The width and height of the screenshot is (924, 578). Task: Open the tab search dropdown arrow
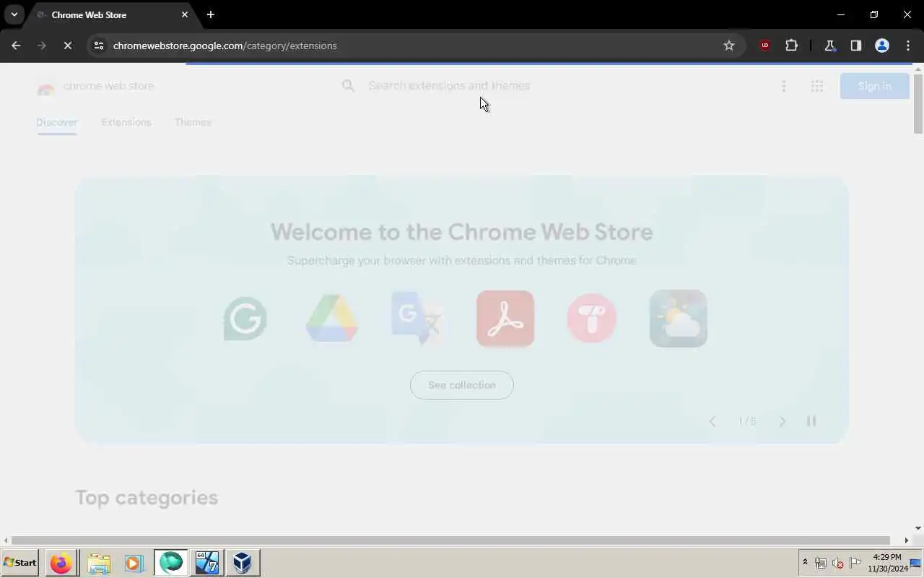coord(14,14)
